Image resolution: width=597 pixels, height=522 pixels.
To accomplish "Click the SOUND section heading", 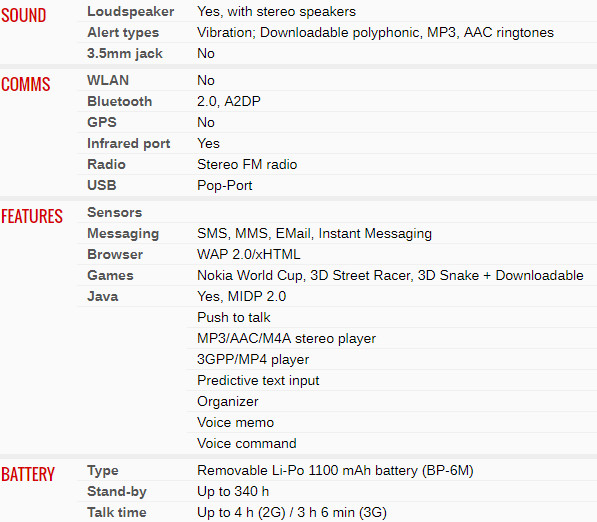I will [x=24, y=16].
